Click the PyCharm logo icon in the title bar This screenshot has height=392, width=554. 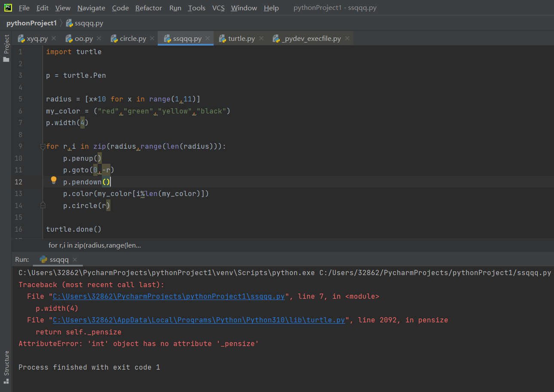click(8, 8)
